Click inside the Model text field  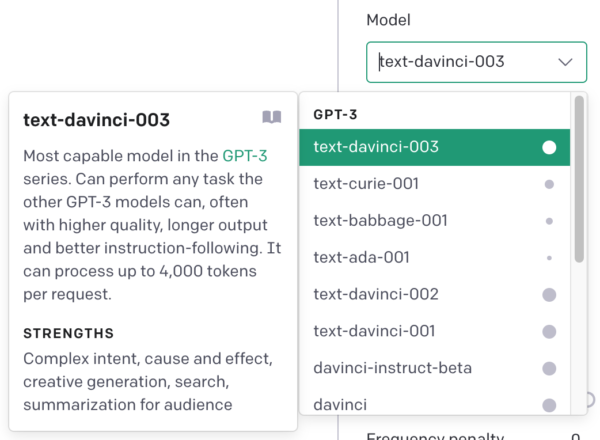(450, 62)
